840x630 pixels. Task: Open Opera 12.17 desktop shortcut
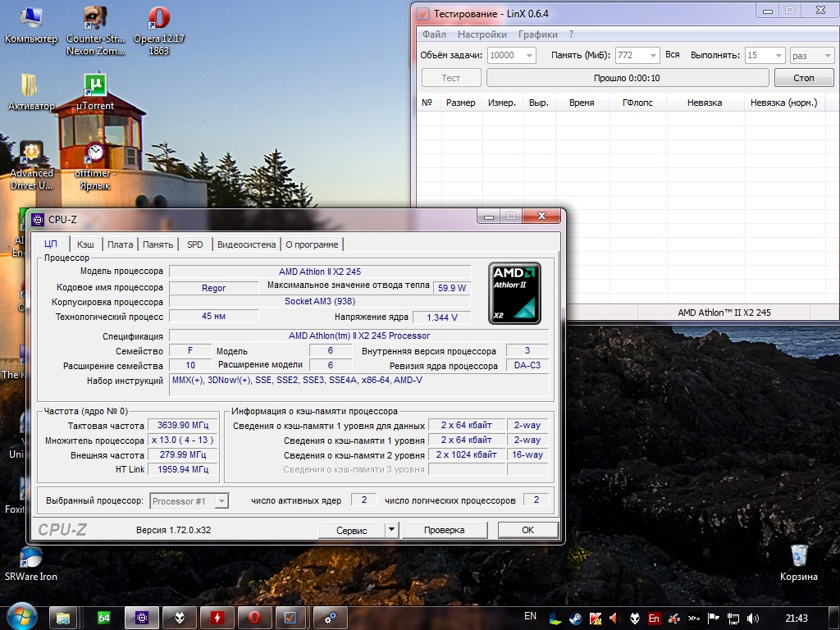coord(159,31)
